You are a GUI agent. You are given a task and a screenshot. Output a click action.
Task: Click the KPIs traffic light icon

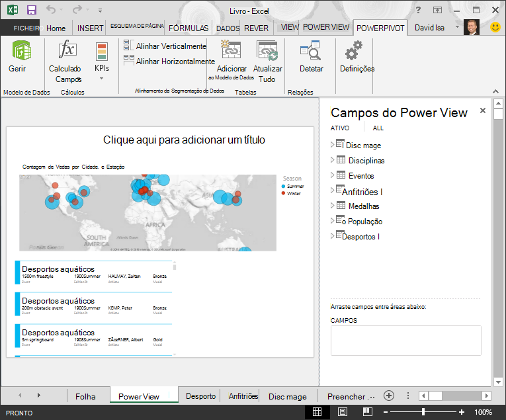102,52
